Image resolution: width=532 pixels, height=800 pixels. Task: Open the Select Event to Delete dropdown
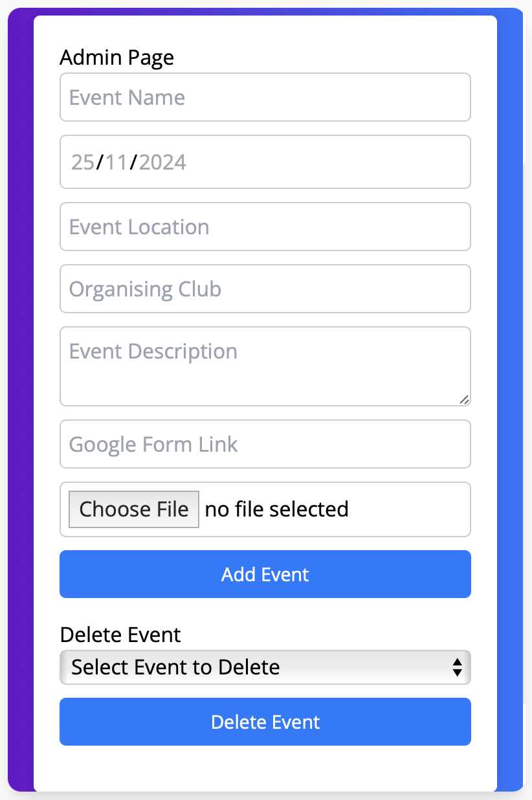click(x=265, y=667)
